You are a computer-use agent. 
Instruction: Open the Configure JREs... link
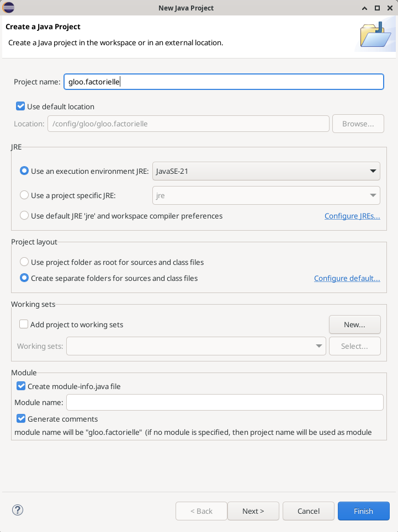coord(352,216)
